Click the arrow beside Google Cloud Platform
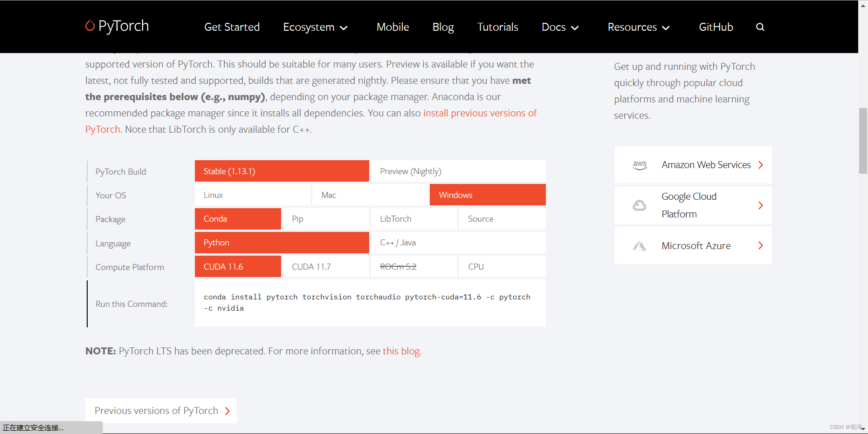 pyautogui.click(x=761, y=205)
